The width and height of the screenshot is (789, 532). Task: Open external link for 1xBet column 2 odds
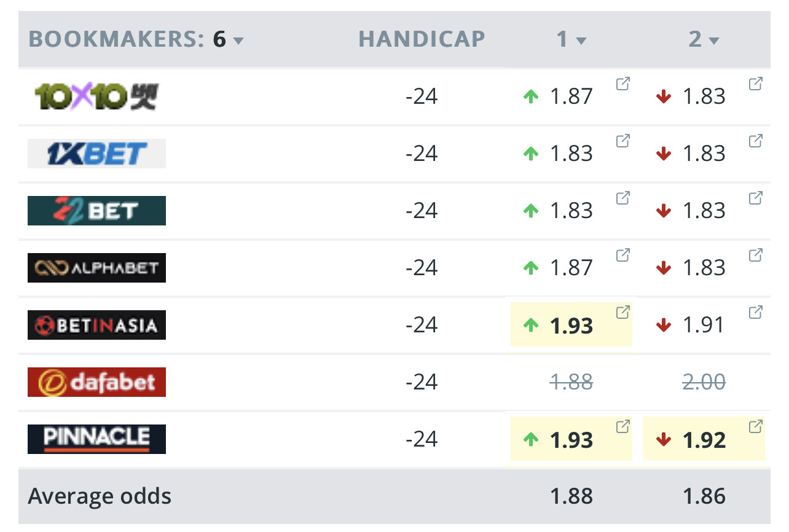[755, 141]
